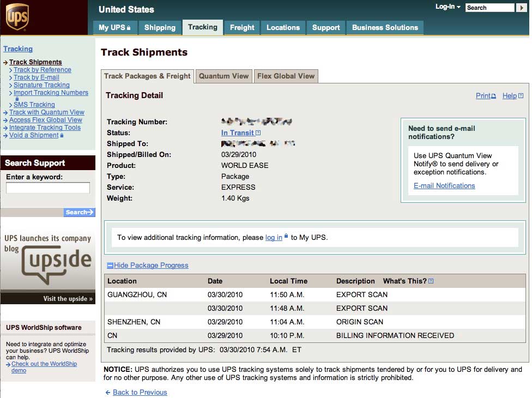Click the Visit the upside link

point(68,299)
